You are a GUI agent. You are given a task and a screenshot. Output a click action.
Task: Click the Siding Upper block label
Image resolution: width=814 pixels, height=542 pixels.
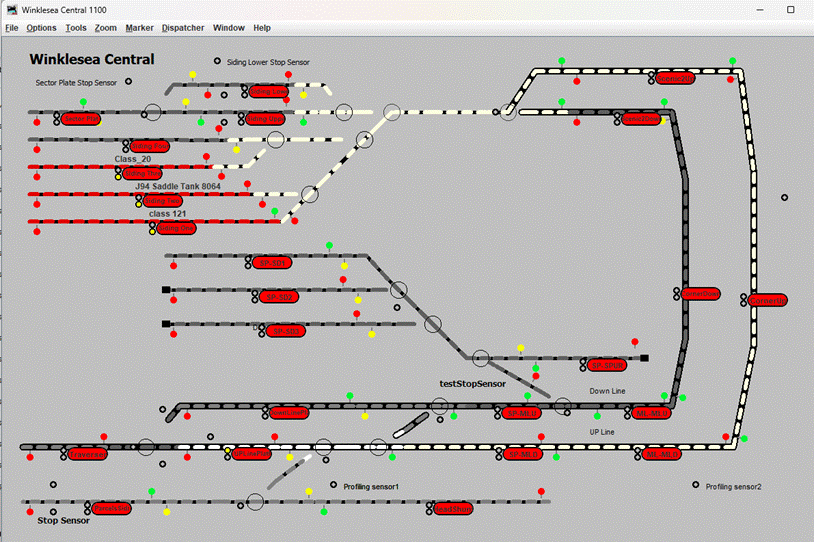click(266, 119)
